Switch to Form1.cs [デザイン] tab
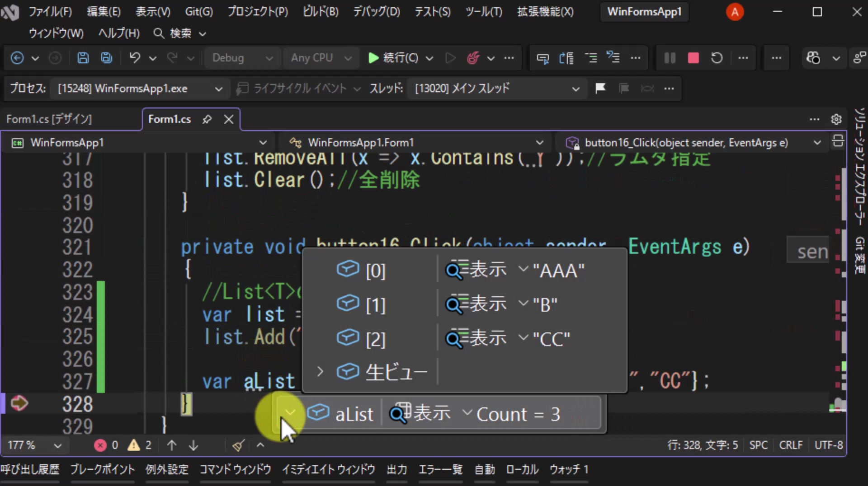 click(x=49, y=119)
